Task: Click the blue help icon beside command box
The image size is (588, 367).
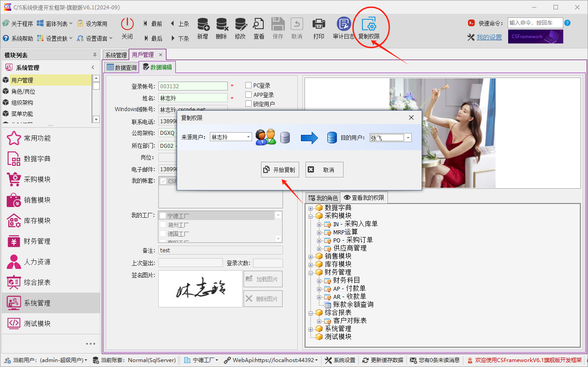Action: tap(567, 23)
